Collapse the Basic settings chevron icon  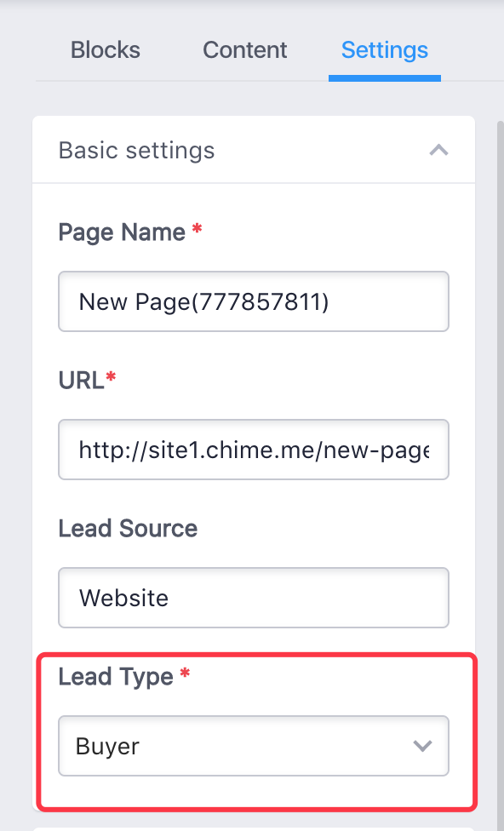[x=438, y=151]
